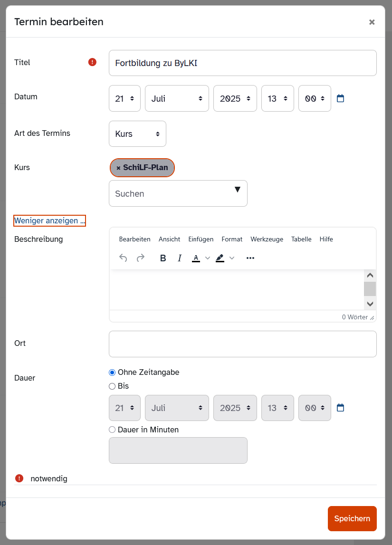
Task: Click the Speichern button
Action: coord(352,518)
